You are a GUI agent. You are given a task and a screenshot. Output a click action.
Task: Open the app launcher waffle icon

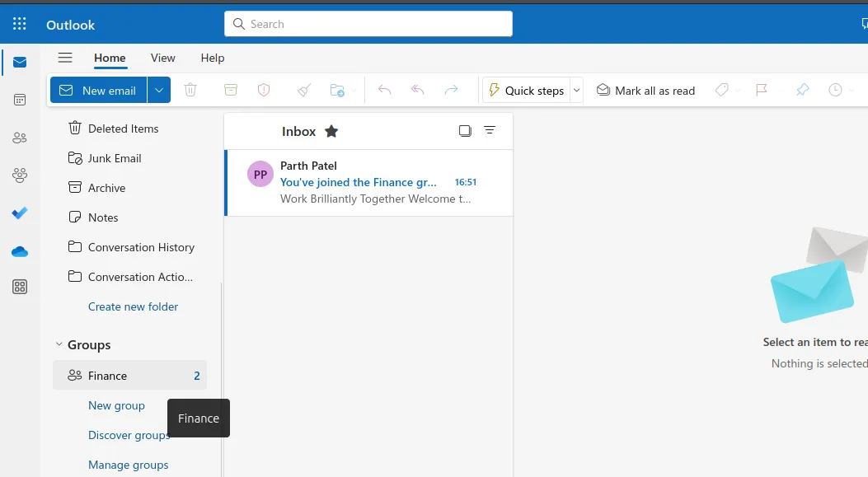pos(20,24)
